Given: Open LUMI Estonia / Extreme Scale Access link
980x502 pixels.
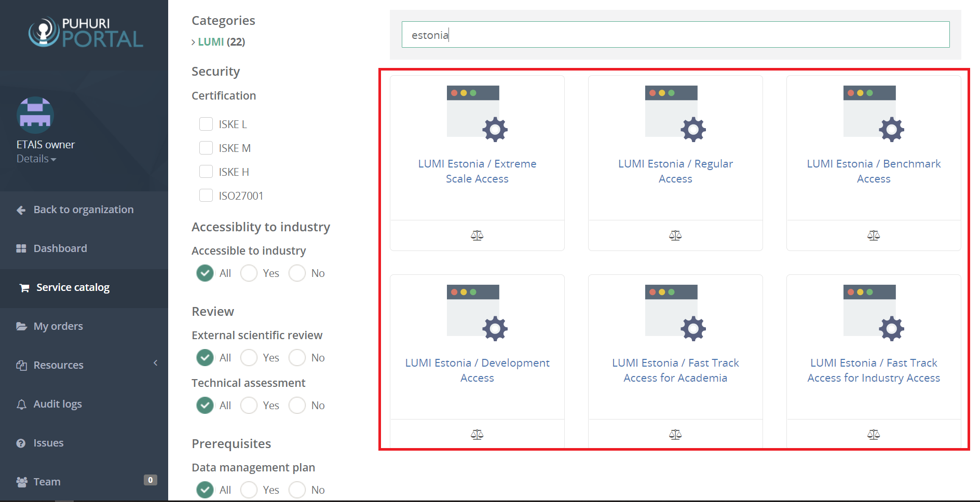Looking at the screenshot, I should (477, 171).
